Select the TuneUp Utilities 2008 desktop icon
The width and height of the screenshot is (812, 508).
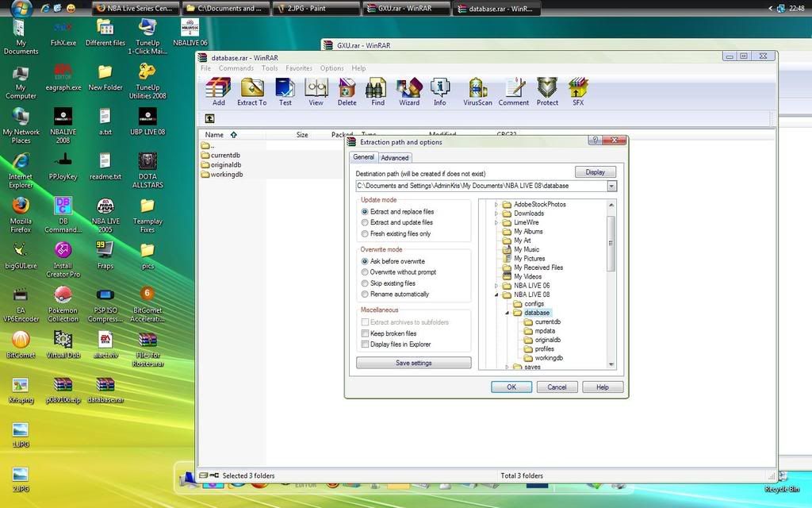[x=147, y=82]
